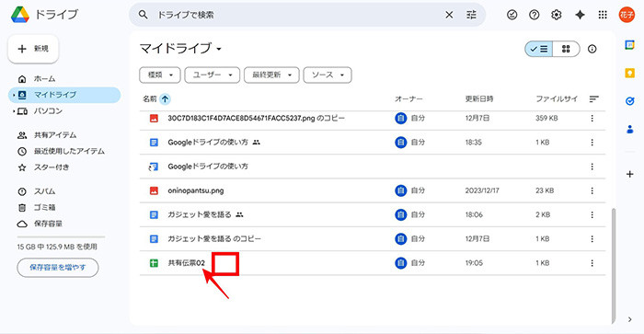Screen dimensions: 644x334
Task: Open more actions for shared ガジェット愛を語る
Action: tap(592, 214)
